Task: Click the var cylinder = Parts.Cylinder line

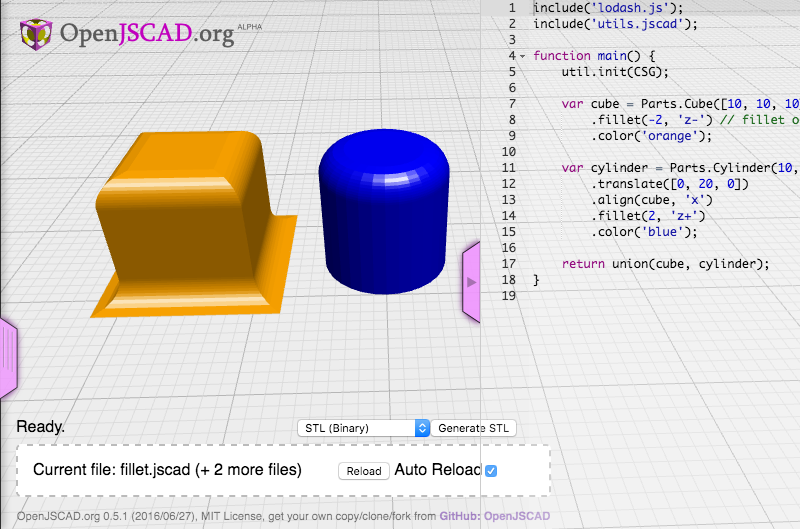Action: [x=681, y=168]
